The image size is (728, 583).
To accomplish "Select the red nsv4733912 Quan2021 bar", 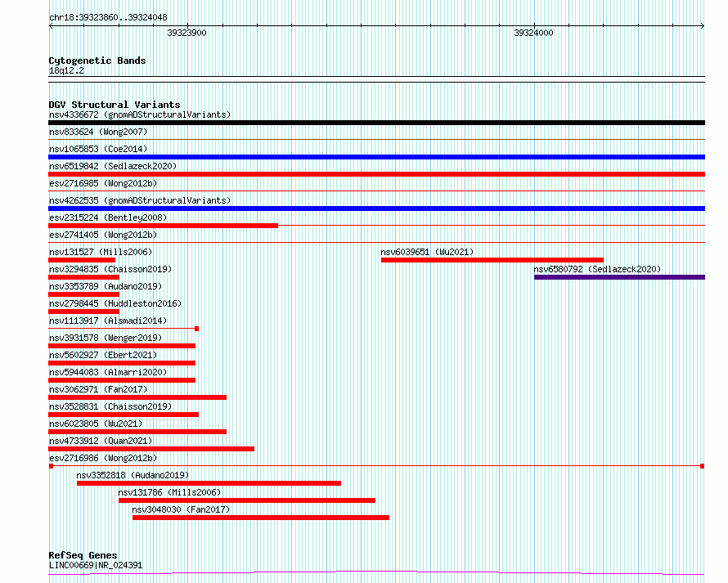I will click(151, 449).
